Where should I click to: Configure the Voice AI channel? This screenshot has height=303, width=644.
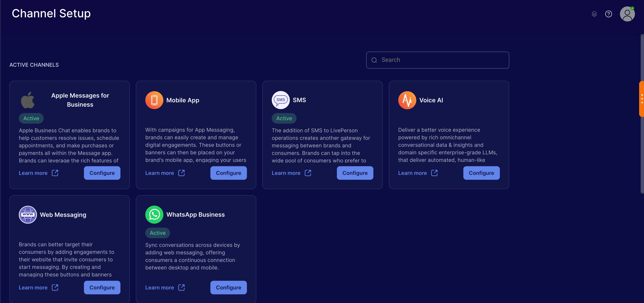pyautogui.click(x=482, y=173)
